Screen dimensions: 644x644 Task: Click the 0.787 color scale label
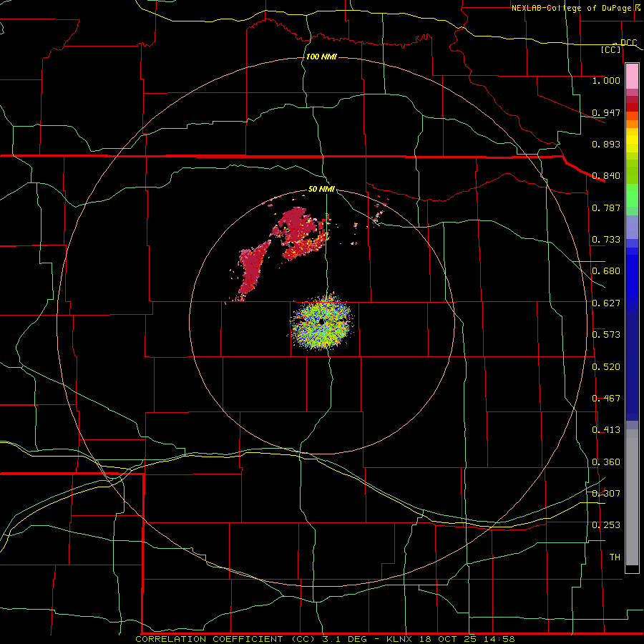click(606, 208)
